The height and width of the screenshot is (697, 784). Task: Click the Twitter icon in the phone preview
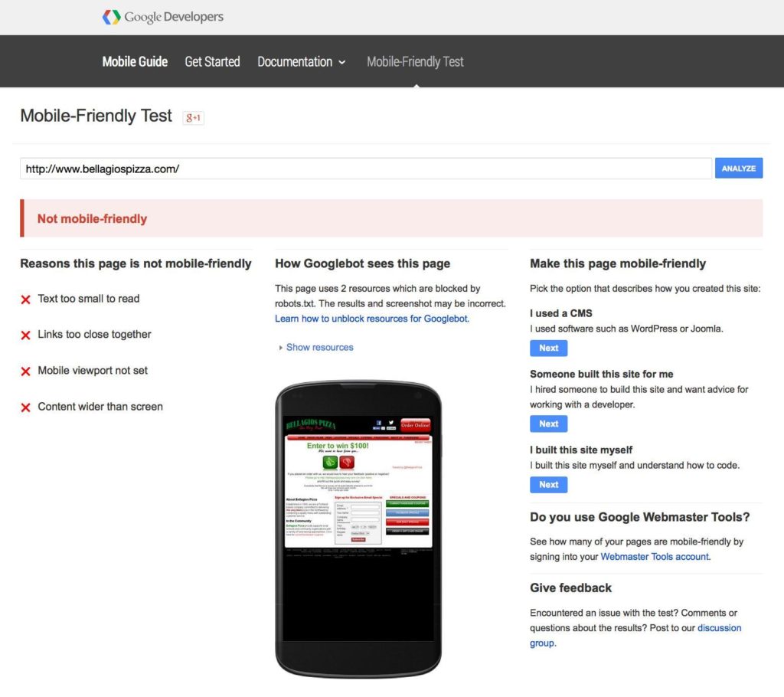(x=391, y=422)
